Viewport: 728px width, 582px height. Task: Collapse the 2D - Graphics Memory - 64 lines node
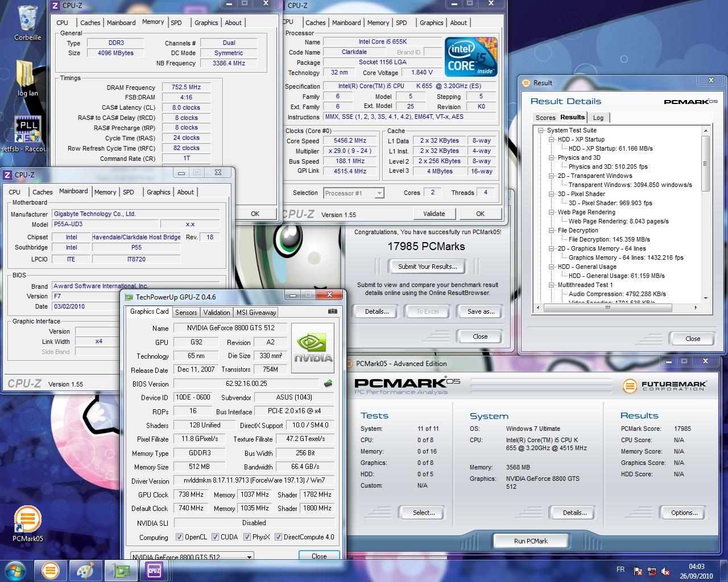point(552,248)
